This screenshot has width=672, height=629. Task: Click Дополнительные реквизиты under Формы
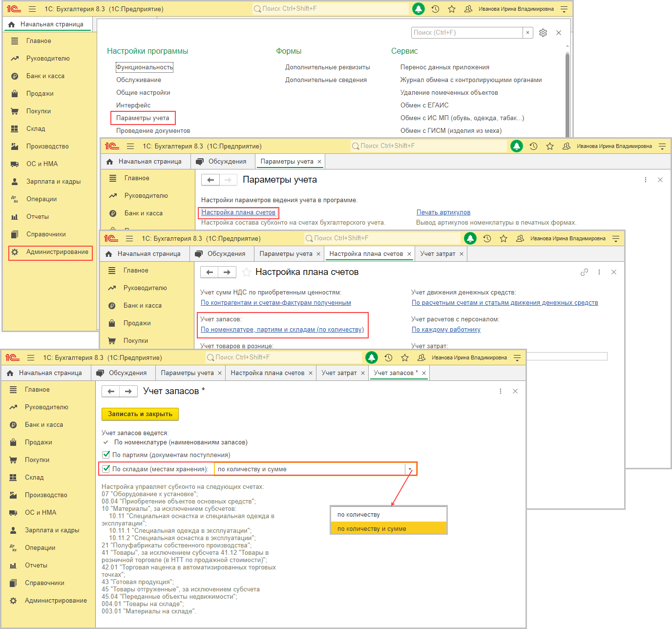328,67
